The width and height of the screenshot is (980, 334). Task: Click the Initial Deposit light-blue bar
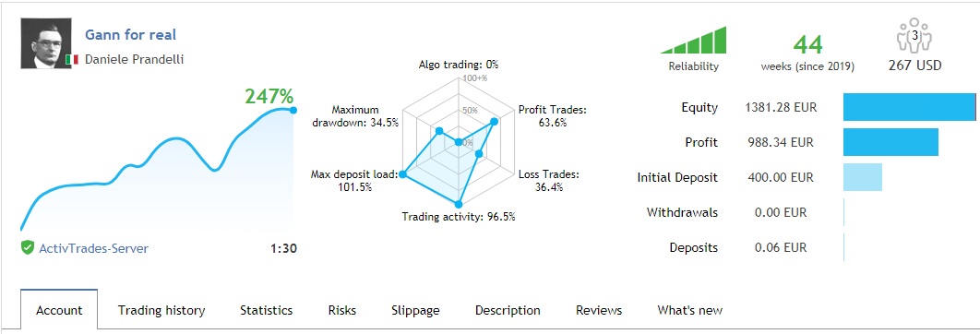click(x=863, y=177)
